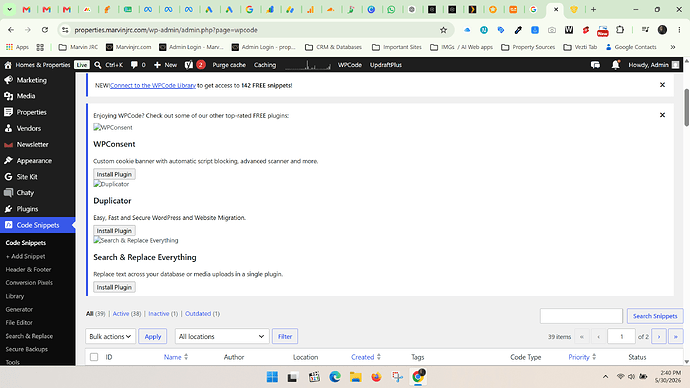
Task: Sort snippets by Priority column
Action: pyautogui.click(x=582, y=357)
